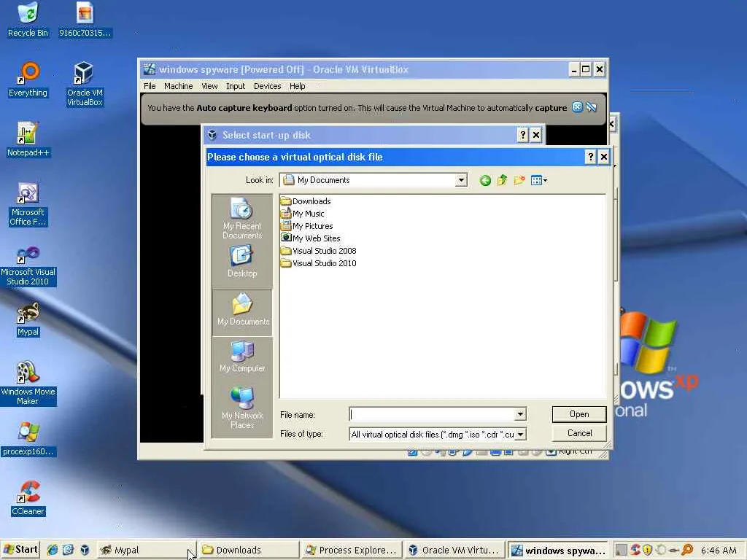The image size is (747, 560).
Task: Select the Visual Studio 2008 folder
Action: (x=319, y=251)
